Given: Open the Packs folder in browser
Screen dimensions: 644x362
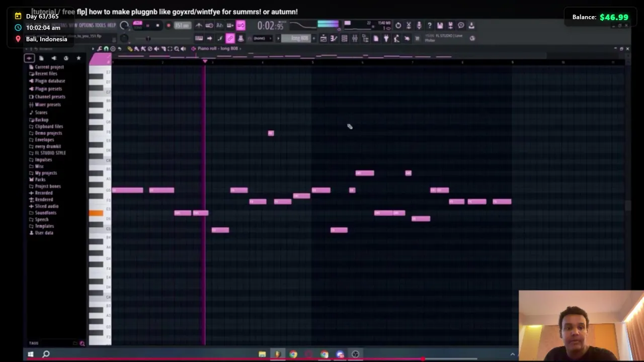Looking at the screenshot, I should pyautogui.click(x=37, y=179).
